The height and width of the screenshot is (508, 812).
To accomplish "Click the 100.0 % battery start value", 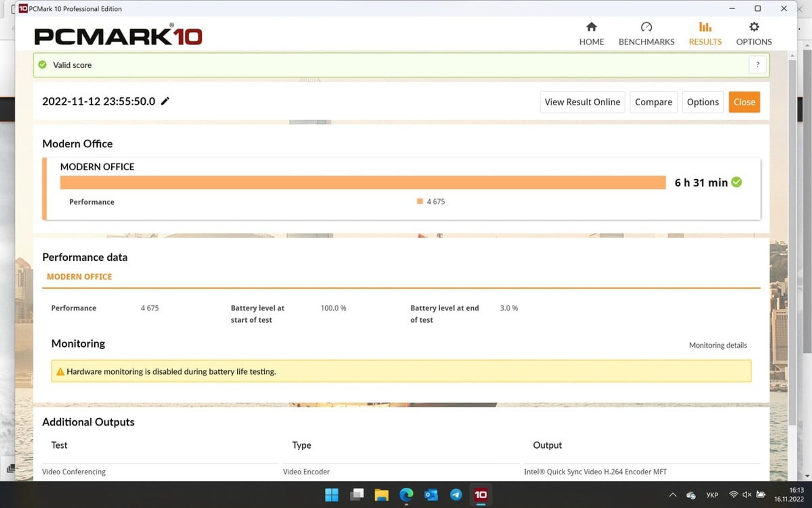I will click(333, 308).
